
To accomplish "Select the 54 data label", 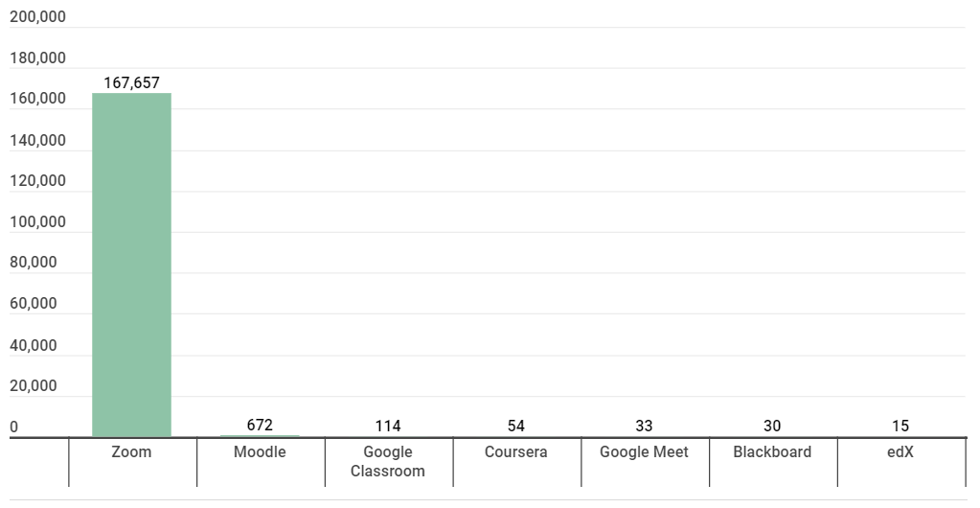I will [515, 426].
